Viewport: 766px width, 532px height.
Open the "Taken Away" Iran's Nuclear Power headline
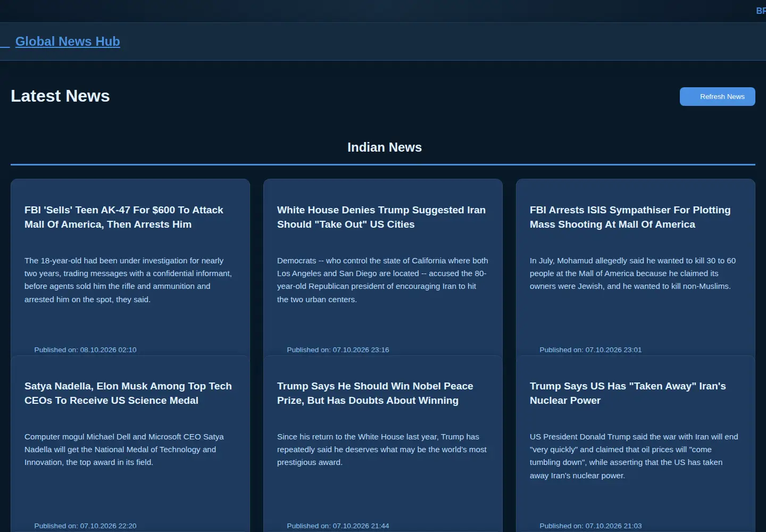click(628, 393)
